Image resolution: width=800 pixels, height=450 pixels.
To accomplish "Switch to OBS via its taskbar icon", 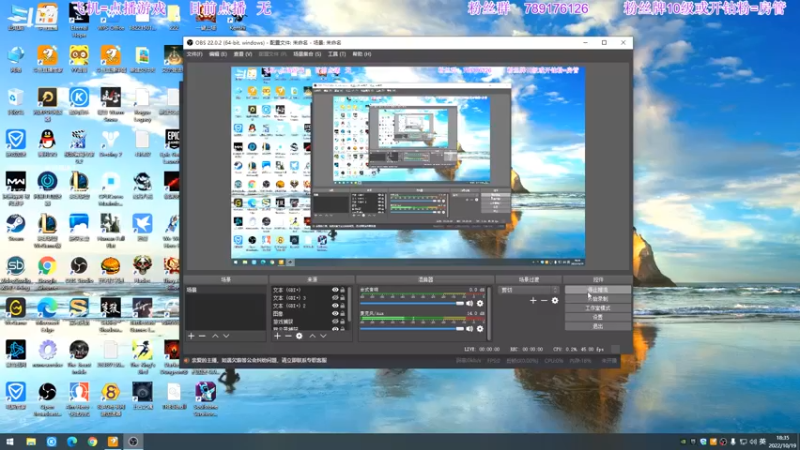I will coord(133,441).
